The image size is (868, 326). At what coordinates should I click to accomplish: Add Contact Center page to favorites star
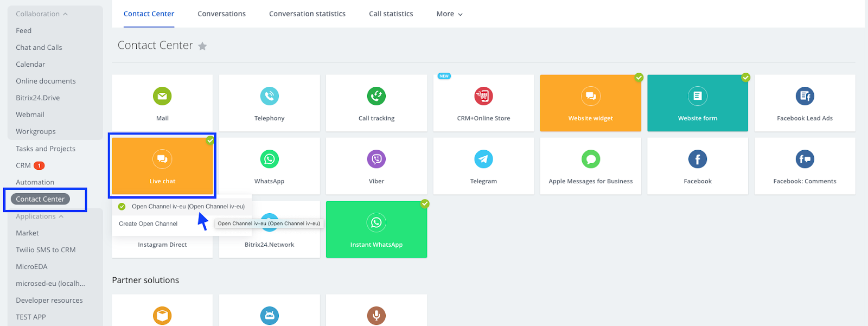(x=202, y=46)
